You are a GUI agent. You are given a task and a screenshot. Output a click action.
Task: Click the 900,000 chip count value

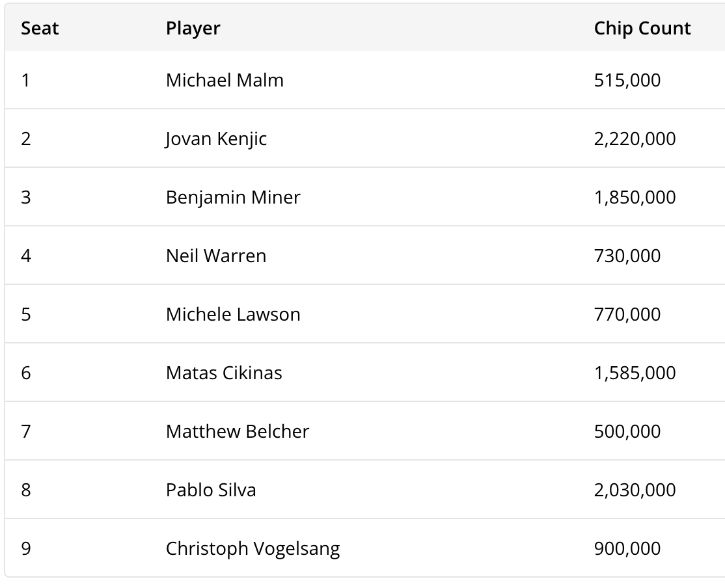(x=627, y=549)
